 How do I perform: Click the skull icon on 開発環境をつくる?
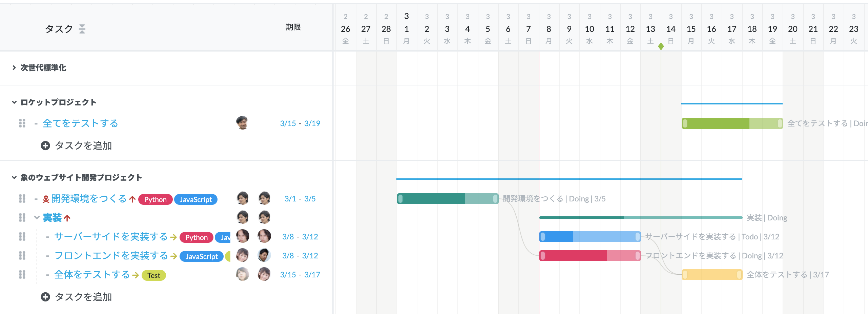coord(46,199)
